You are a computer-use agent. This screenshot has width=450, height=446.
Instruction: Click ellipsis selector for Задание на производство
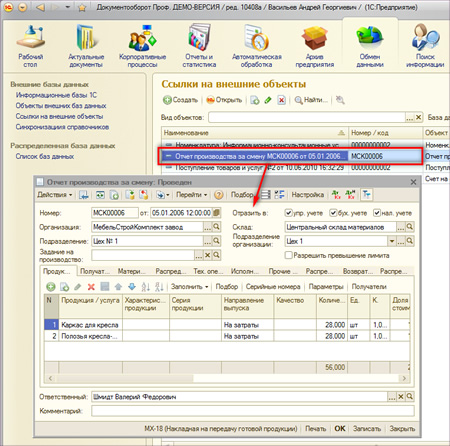point(199,255)
